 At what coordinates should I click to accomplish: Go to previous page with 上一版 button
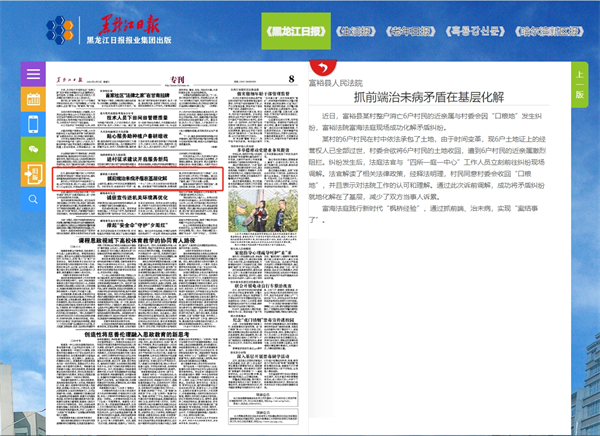tap(579, 85)
